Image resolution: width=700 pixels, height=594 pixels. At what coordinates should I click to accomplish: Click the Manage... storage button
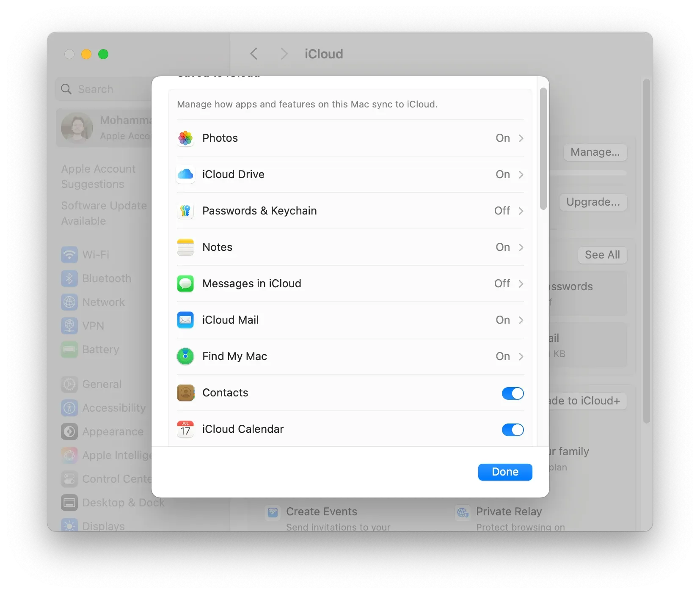click(x=595, y=152)
